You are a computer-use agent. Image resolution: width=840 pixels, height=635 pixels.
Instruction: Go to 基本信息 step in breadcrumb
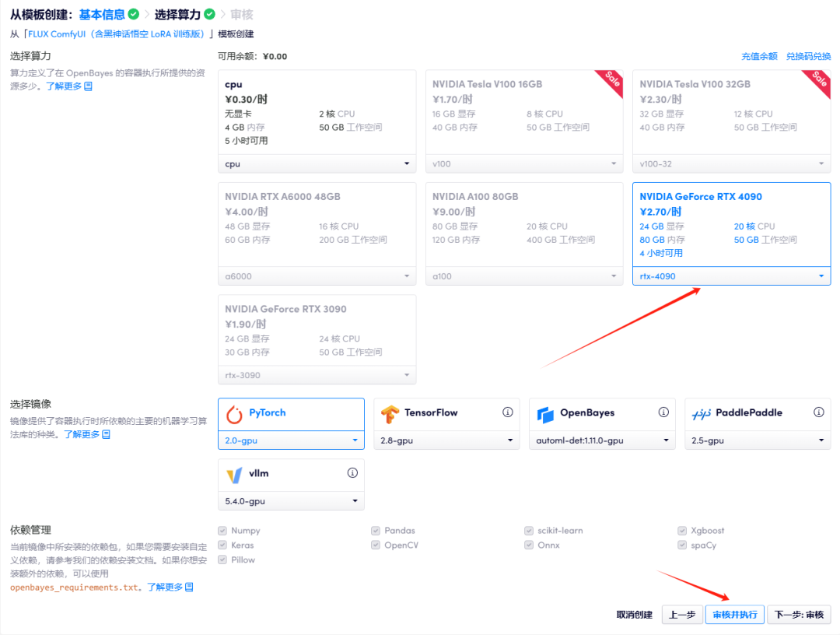[102, 15]
